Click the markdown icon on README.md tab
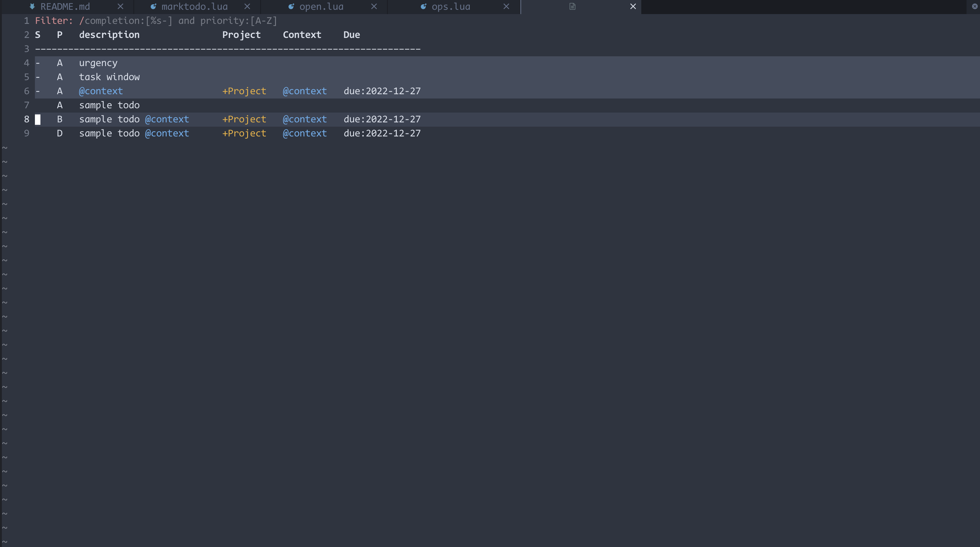The width and height of the screenshot is (980, 547). tap(32, 6)
